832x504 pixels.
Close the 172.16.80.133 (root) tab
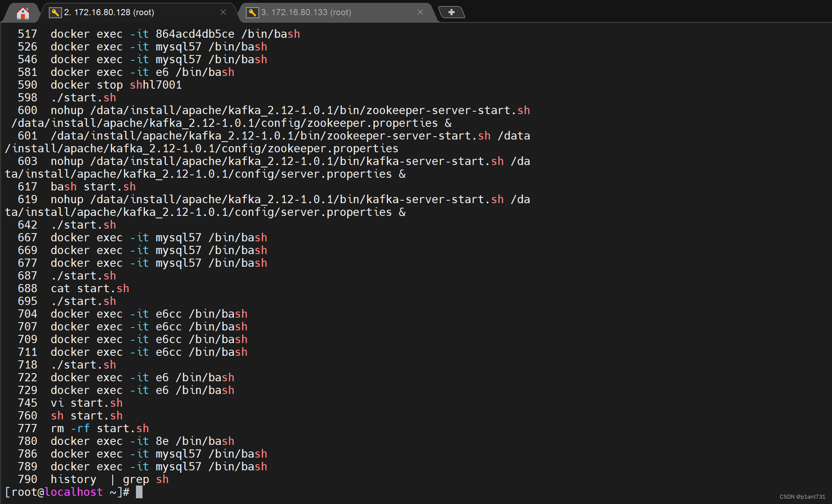click(x=420, y=12)
